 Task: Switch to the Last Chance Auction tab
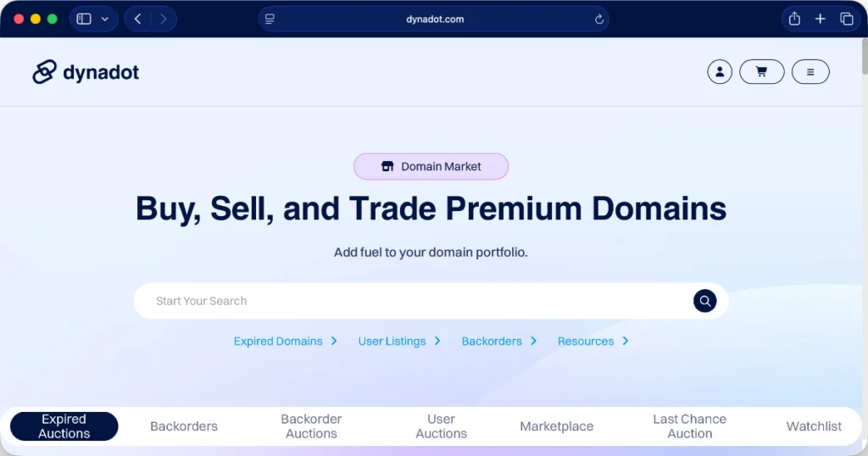tap(690, 426)
